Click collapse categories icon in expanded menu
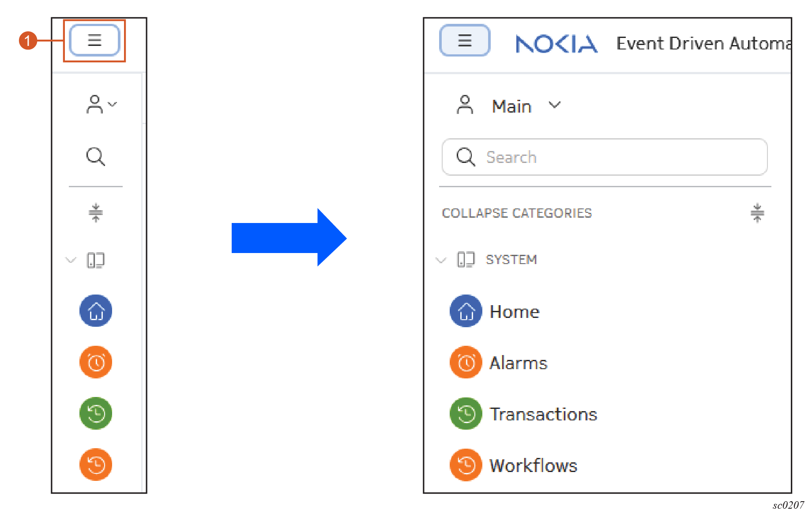The width and height of the screenshot is (812, 514). click(757, 213)
